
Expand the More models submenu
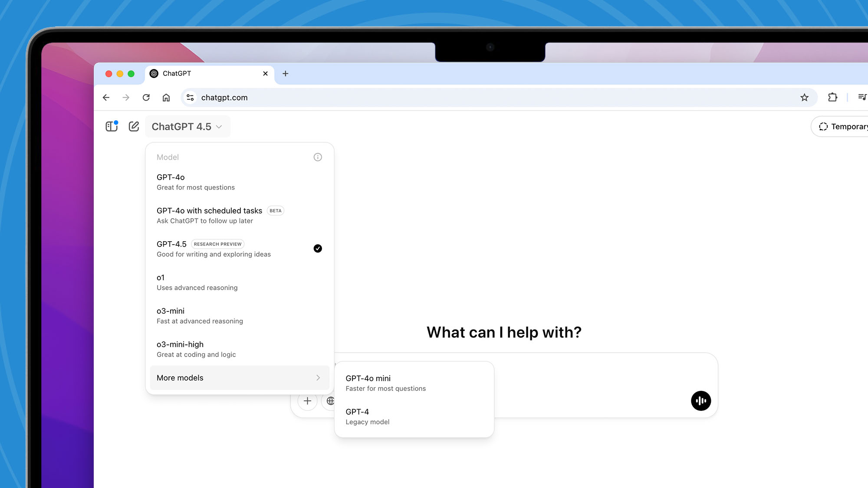[x=240, y=378]
